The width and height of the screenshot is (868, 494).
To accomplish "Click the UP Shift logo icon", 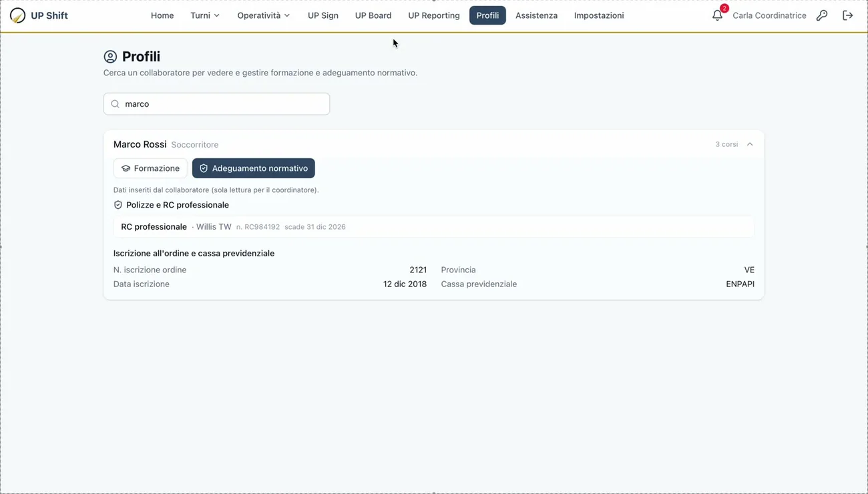I will pos(18,15).
